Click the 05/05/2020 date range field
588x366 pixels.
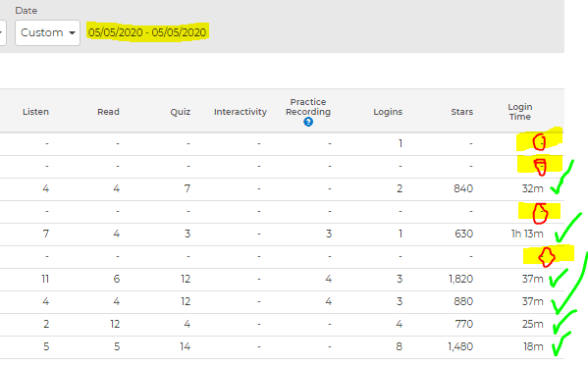point(147,32)
